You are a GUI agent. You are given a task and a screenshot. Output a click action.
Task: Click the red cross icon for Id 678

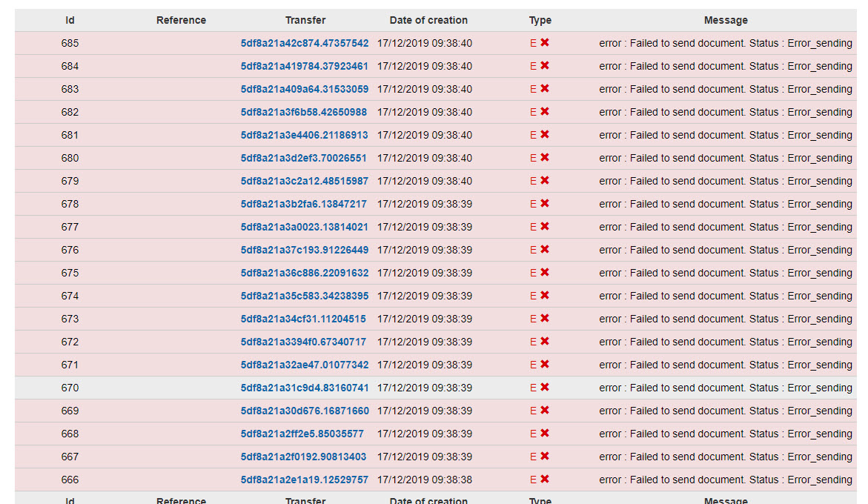coord(545,204)
